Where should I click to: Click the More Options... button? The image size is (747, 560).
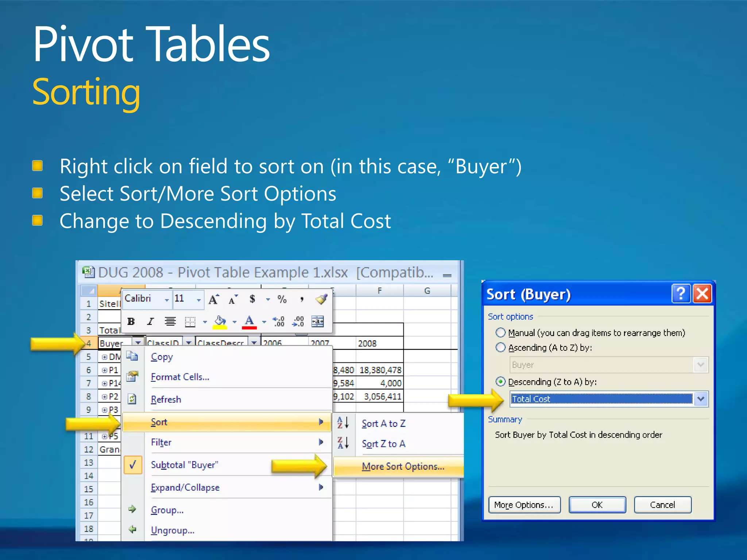coord(524,505)
